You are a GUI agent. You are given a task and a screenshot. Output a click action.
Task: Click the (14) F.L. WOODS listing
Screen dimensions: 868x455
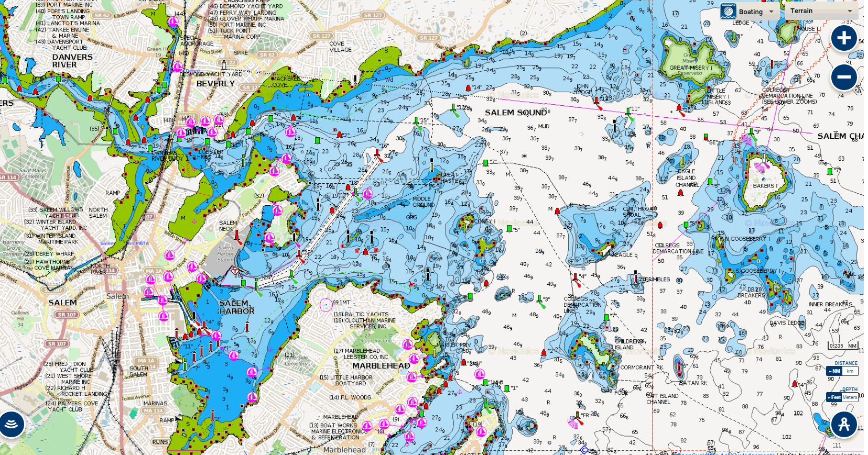(x=350, y=397)
